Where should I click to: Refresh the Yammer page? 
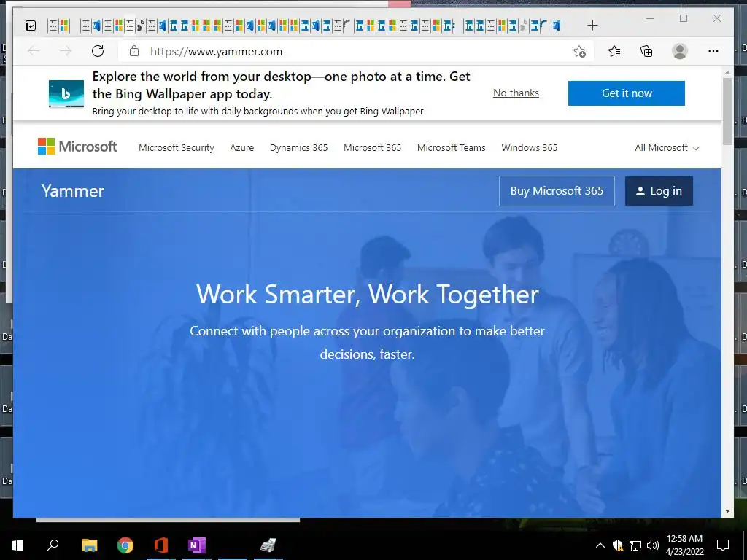98,51
